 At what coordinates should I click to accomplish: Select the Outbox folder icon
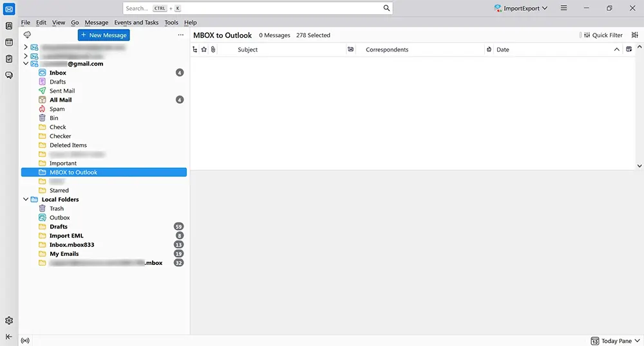click(x=42, y=217)
